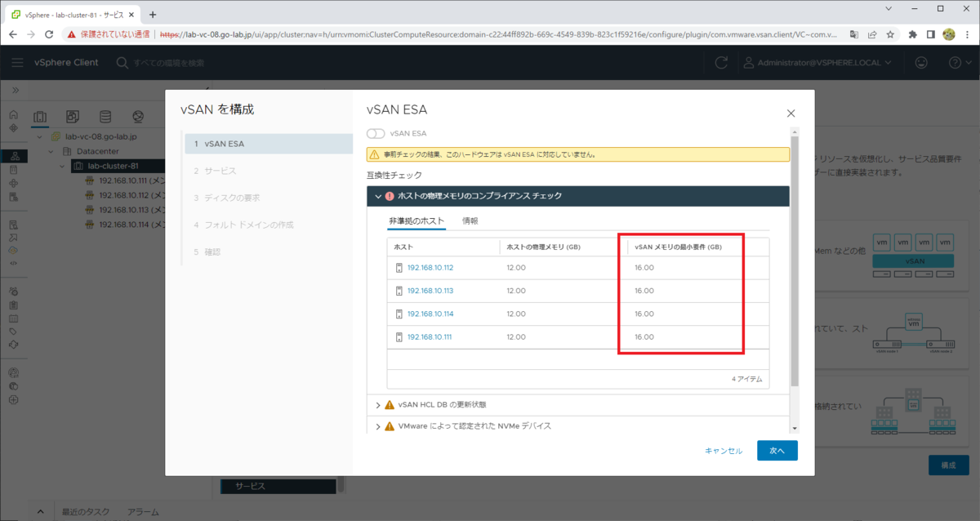Select wizard step 5 確認
The image size is (980, 521).
(269, 252)
